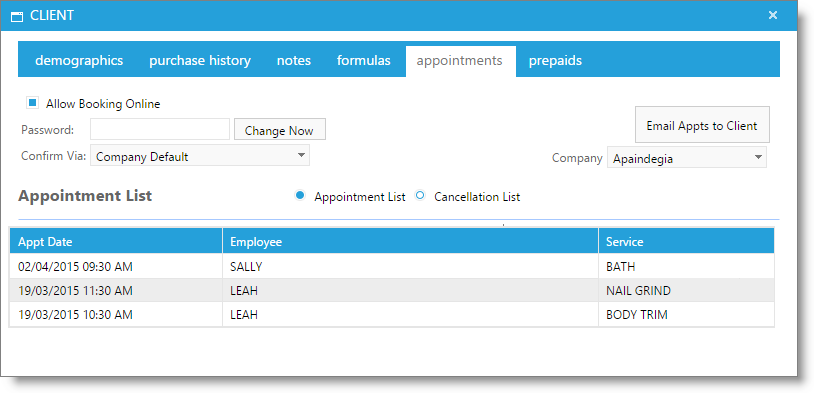
Task: Switch to the purchase history tab
Action: click(200, 61)
